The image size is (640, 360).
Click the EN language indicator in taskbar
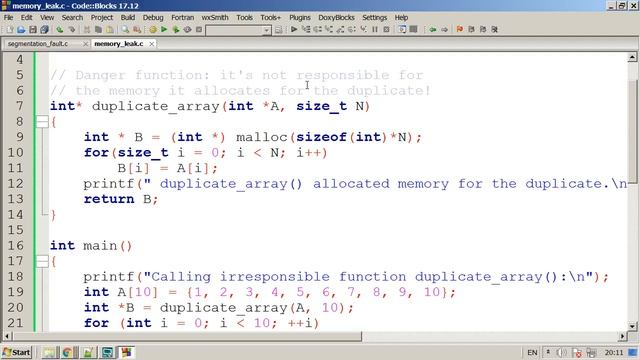532,353
